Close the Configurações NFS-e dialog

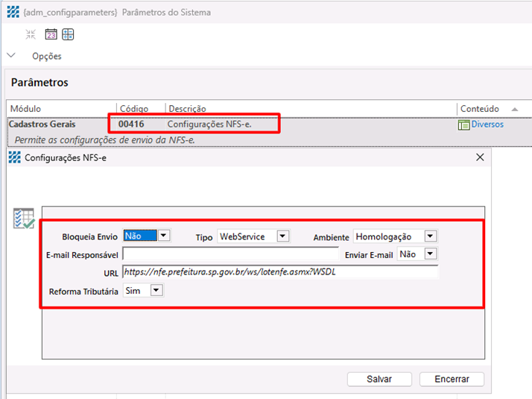click(480, 157)
